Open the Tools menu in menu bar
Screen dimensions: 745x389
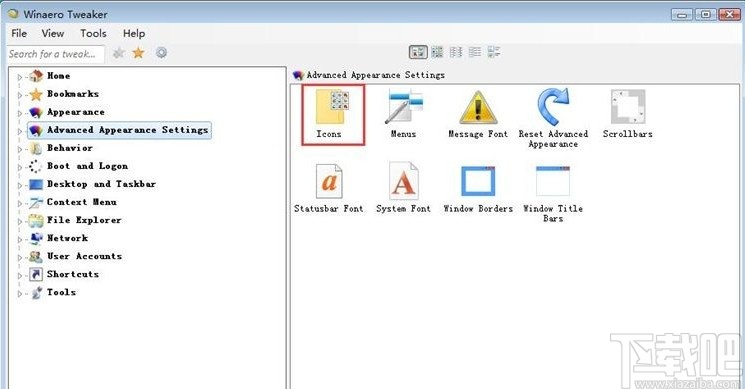tap(93, 33)
